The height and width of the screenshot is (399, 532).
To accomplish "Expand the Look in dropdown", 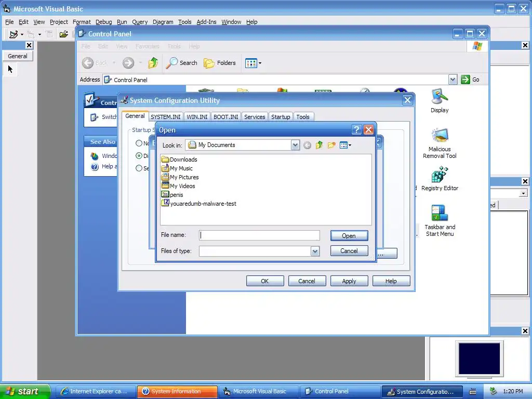I will [295, 145].
